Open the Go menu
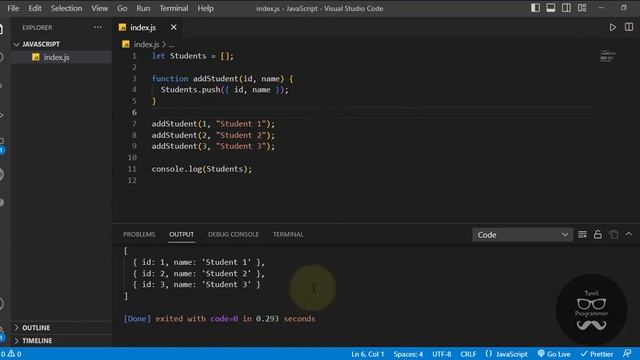The height and width of the screenshot is (360, 640). [x=122, y=8]
